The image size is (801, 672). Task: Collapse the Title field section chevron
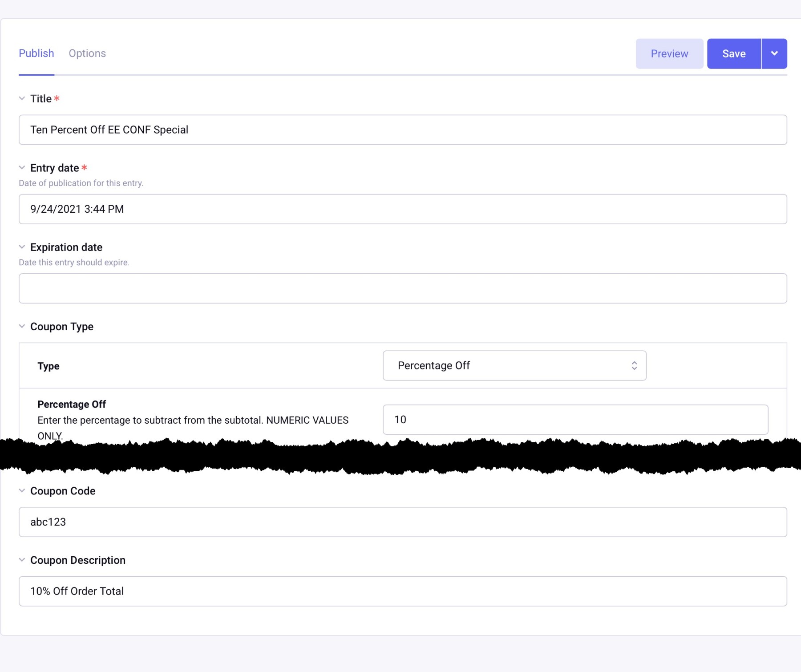[22, 98]
